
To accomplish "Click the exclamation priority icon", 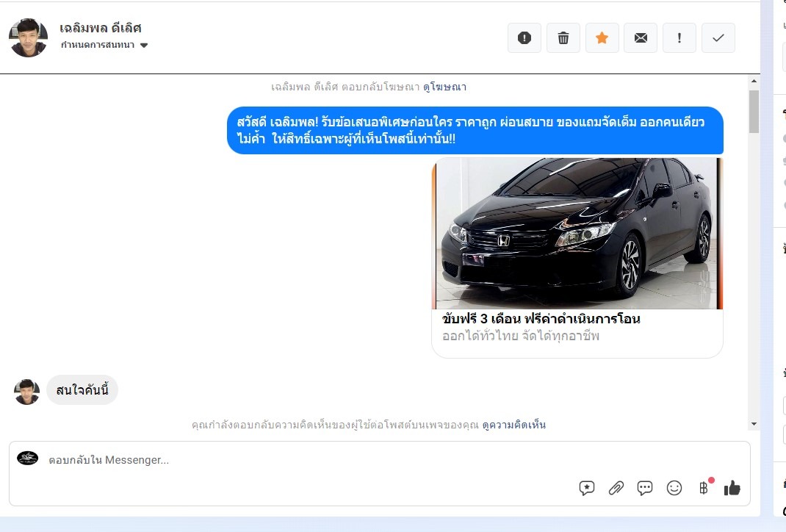I will (x=679, y=37).
